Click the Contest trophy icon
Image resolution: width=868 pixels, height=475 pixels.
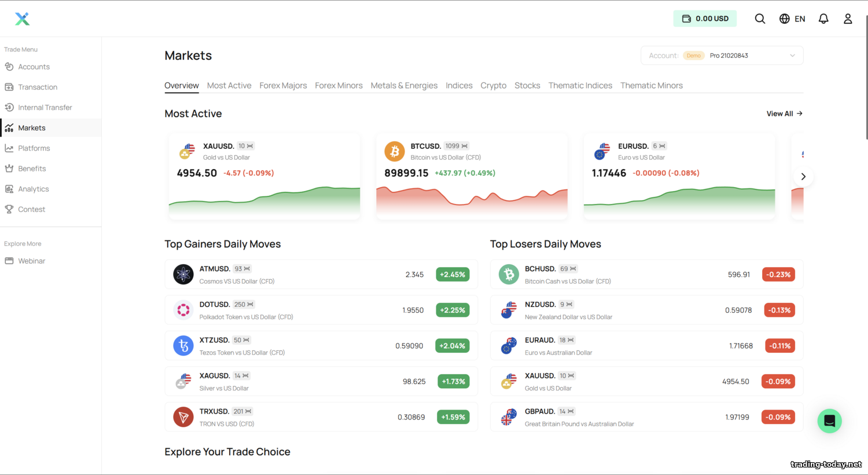9,209
